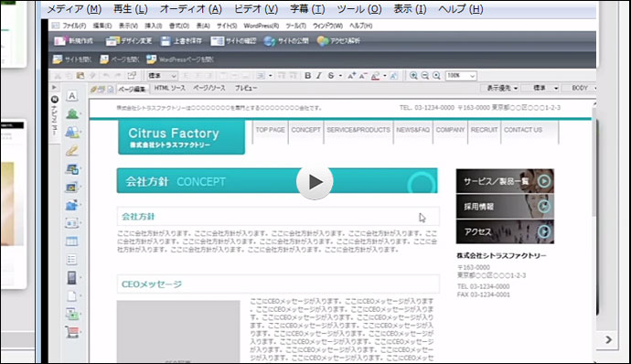Image resolution: width=631 pixels, height=364 pixels.
Task: Switch to the ページ編集 tab
Action: (132, 89)
